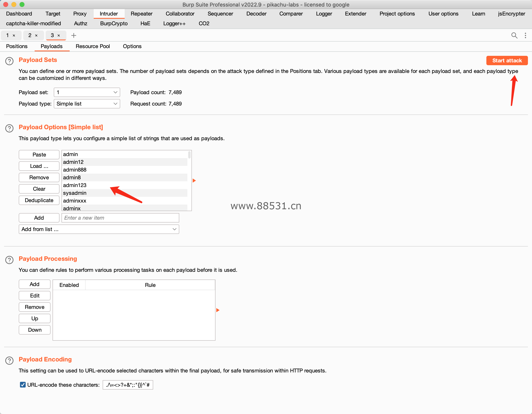Switch to the Options sub-tab
Screen dimensions: 532x414
click(x=132, y=46)
